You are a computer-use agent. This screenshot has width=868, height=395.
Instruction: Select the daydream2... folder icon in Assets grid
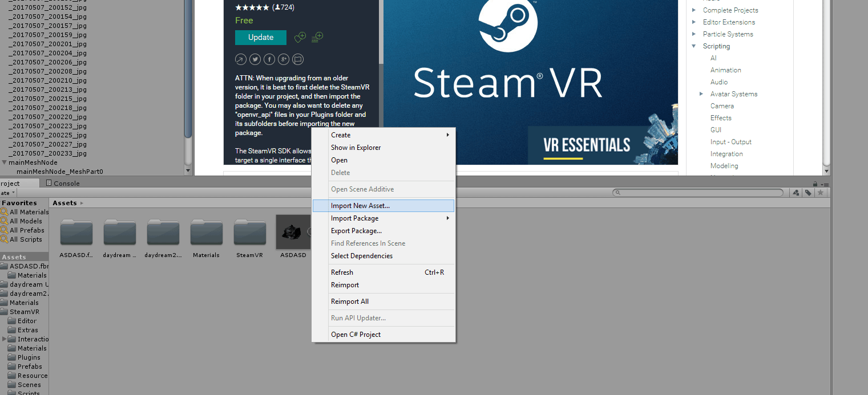[x=163, y=233]
